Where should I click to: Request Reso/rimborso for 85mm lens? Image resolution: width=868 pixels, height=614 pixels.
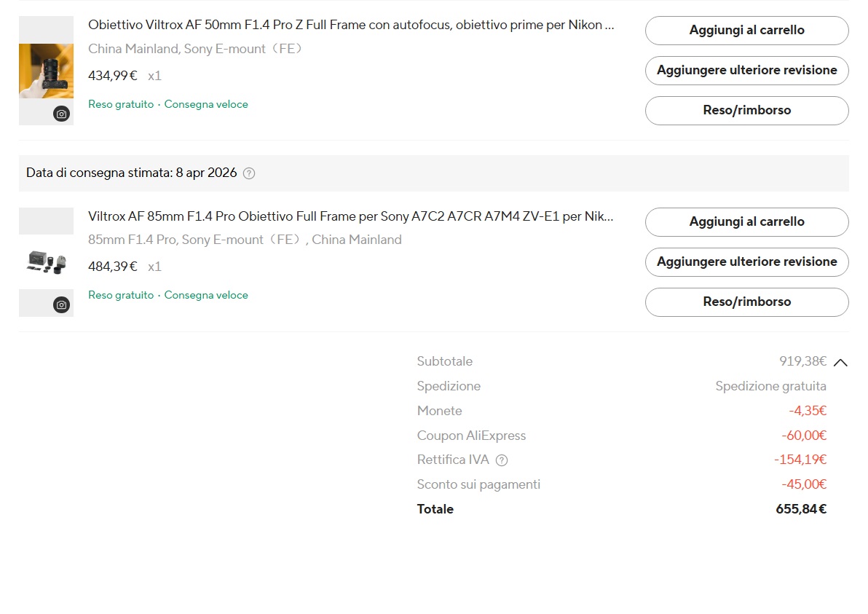point(747,302)
